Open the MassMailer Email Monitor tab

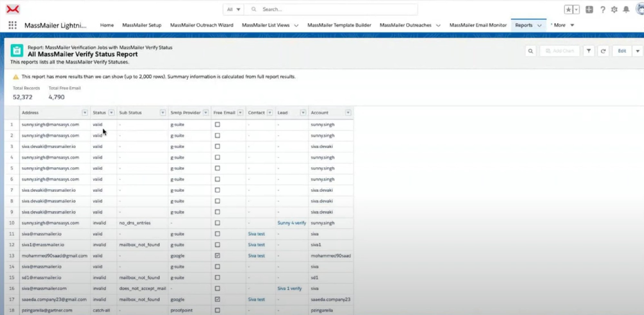(x=478, y=25)
